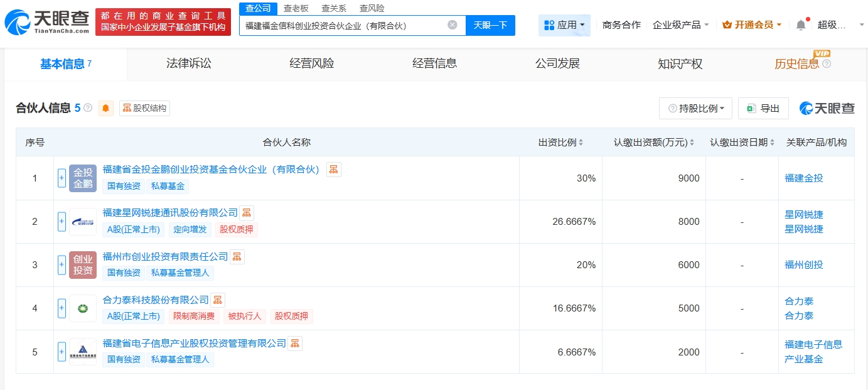The image size is (868, 390).
Task: Export list with 导出 button
Action: tap(763, 109)
